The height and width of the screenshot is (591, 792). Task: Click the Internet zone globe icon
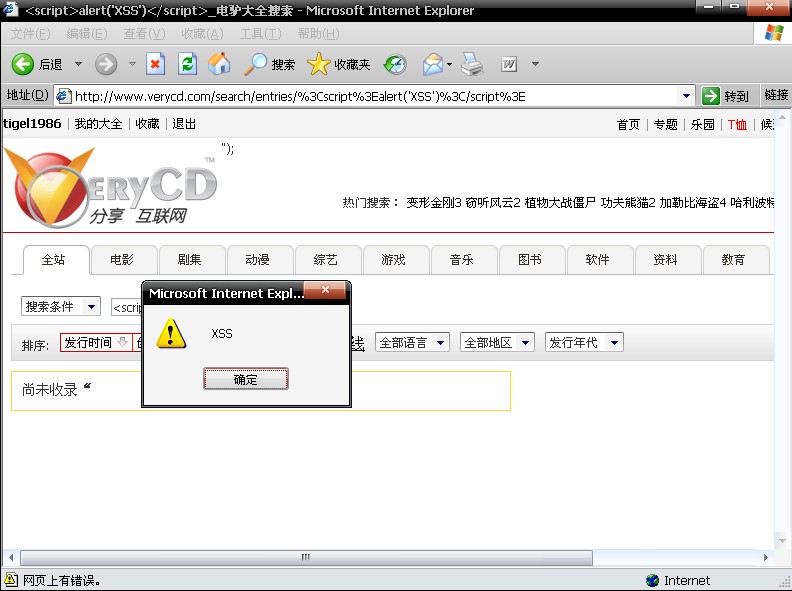click(x=653, y=580)
